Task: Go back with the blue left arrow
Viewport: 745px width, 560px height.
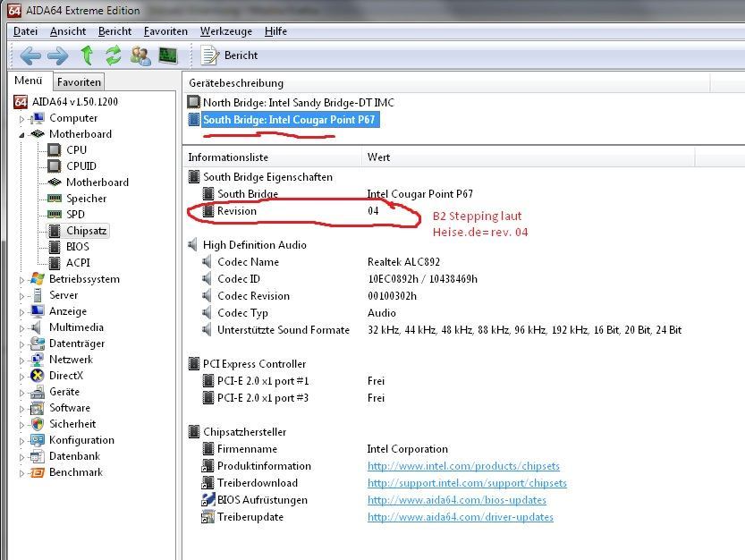Action: pos(30,55)
